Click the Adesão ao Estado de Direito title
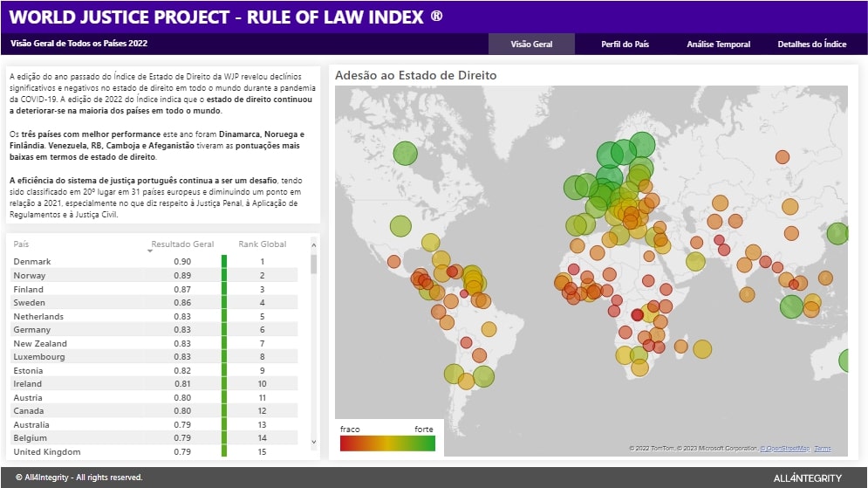The height and width of the screenshot is (488, 868). click(416, 75)
